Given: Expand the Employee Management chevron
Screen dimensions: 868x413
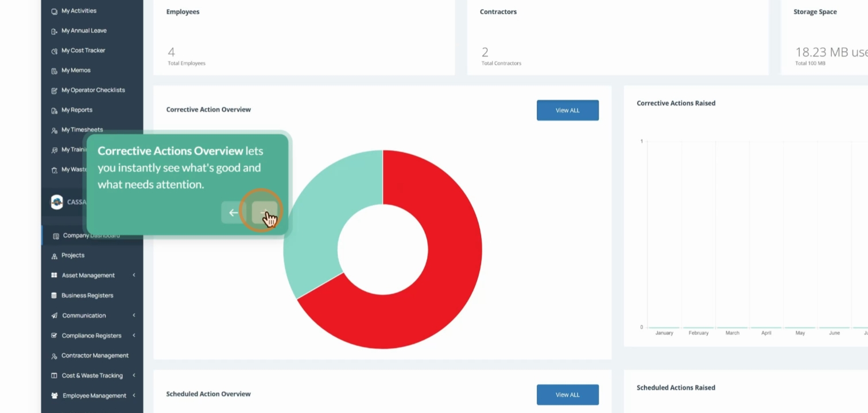Looking at the screenshot, I should click(134, 395).
